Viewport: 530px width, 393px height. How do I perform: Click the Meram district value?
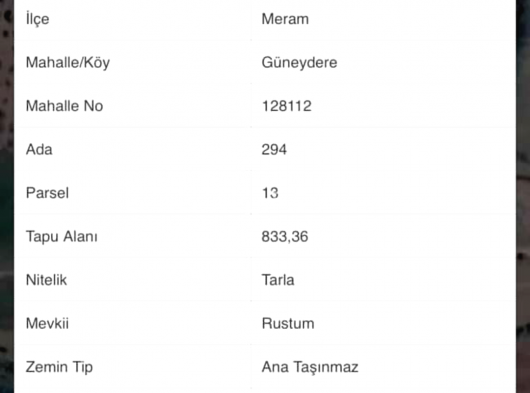pyautogui.click(x=285, y=19)
